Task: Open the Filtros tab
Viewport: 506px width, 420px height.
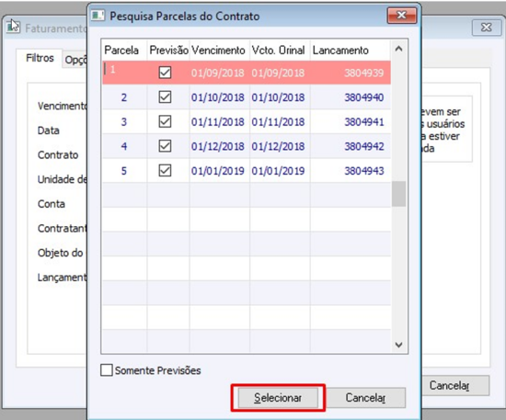Action: [40, 58]
